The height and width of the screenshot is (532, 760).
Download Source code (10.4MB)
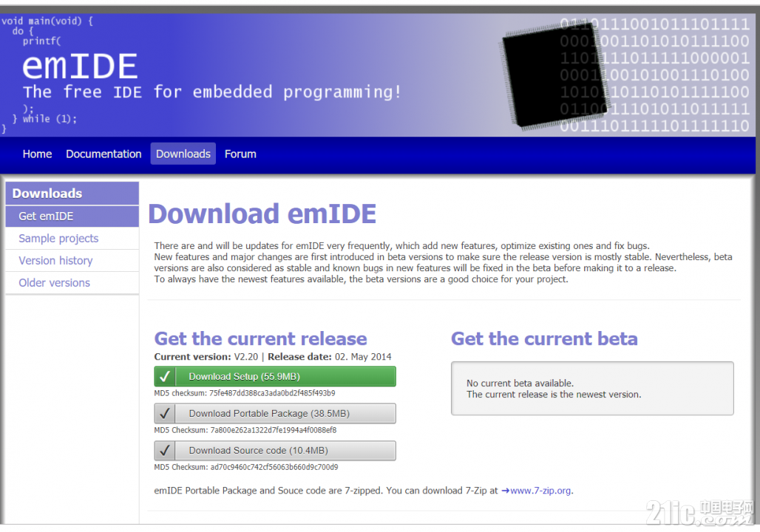point(275,451)
